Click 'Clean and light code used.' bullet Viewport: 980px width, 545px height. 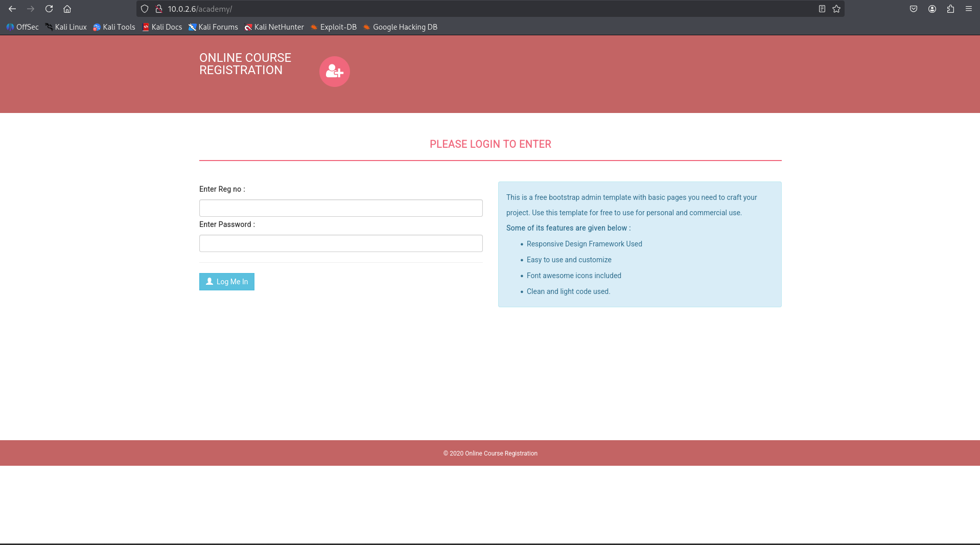[x=569, y=291]
